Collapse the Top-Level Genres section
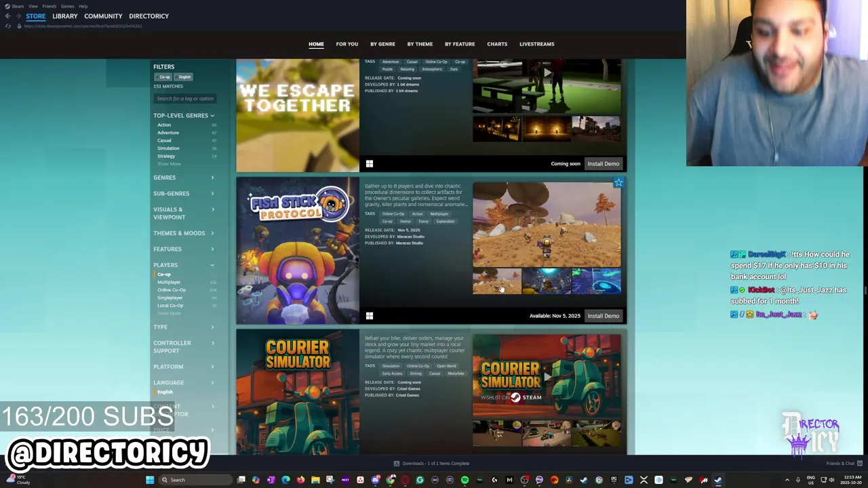 184,116
